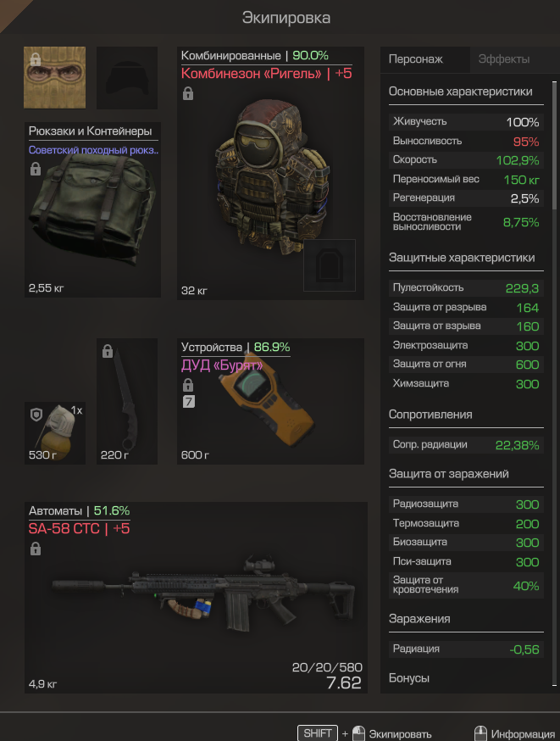
Task: Select the Soviet hiking backpack item
Action: (x=92, y=209)
